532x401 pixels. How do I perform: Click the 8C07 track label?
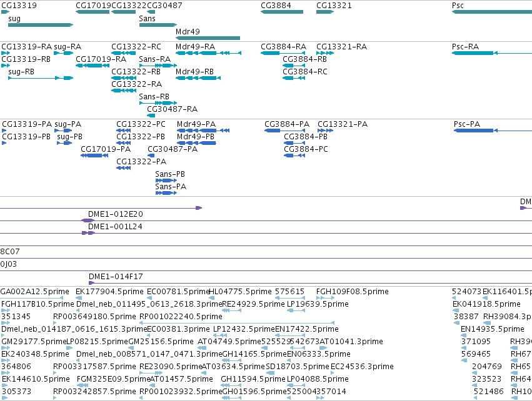tap(10, 252)
